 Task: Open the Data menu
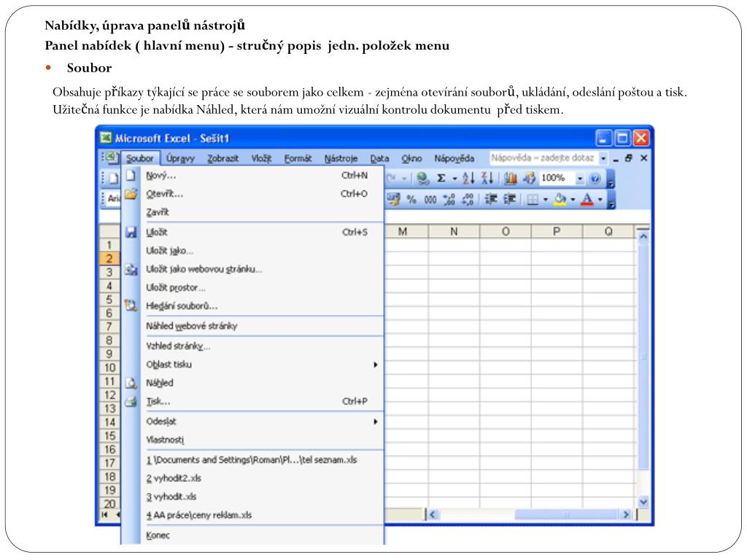pyautogui.click(x=379, y=158)
